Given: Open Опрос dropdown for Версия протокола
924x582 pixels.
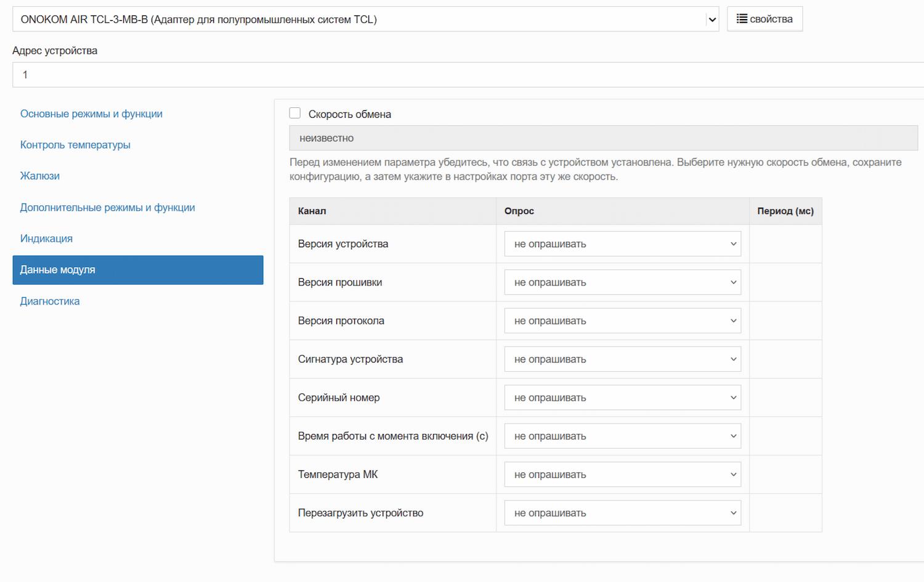Looking at the screenshot, I should coord(622,321).
